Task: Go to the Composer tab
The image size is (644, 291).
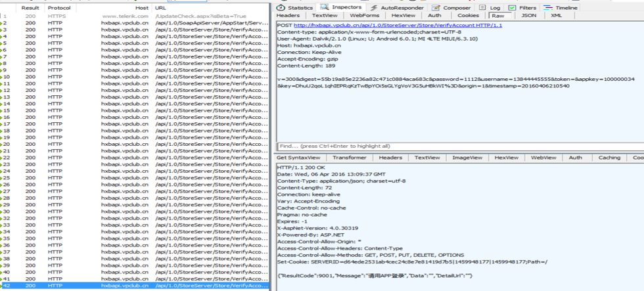Action: click(x=451, y=8)
